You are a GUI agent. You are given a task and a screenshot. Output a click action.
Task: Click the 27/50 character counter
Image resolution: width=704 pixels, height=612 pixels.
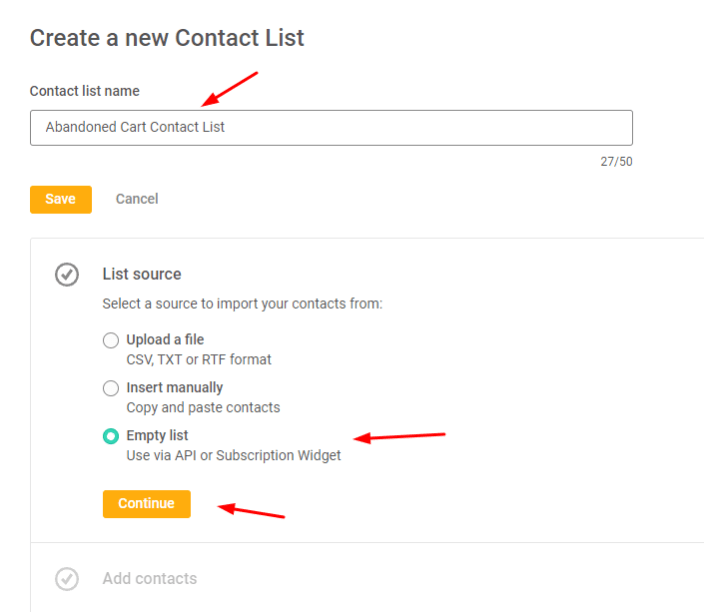[616, 162]
